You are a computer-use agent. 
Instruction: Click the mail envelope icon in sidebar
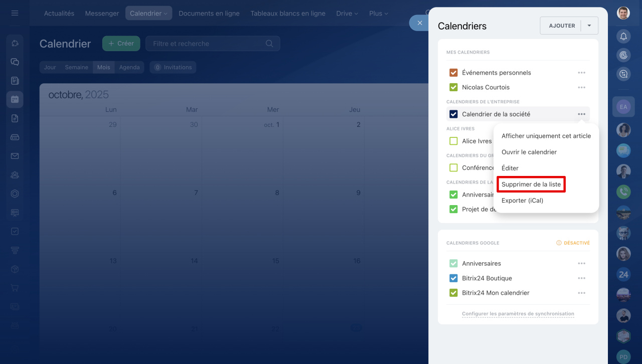[x=15, y=156]
